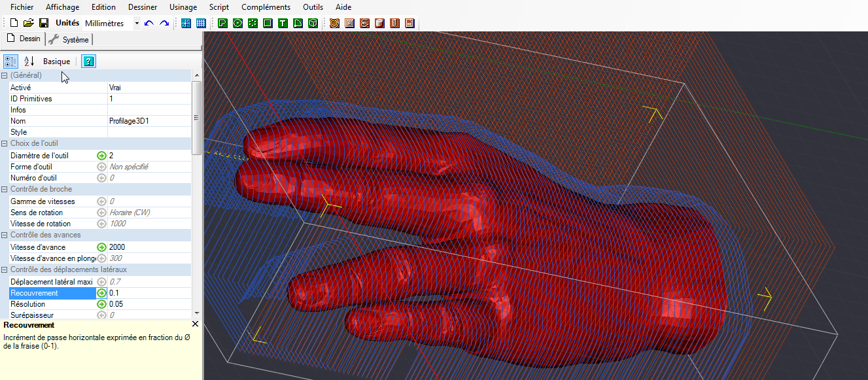Image resolution: width=868 pixels, height=380 pixels.
Task: Edit the Nom value Profilage3D1
Action: (x=149, y=121)
